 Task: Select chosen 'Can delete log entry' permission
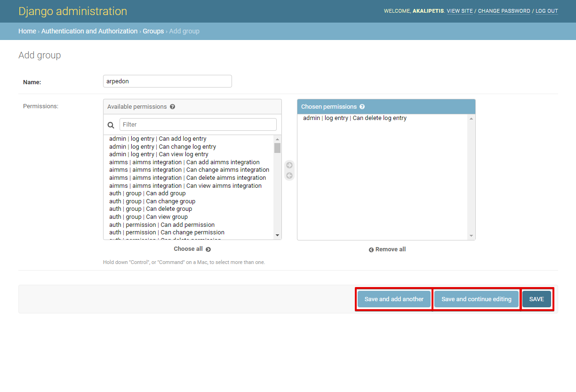(x=383, y=118)
